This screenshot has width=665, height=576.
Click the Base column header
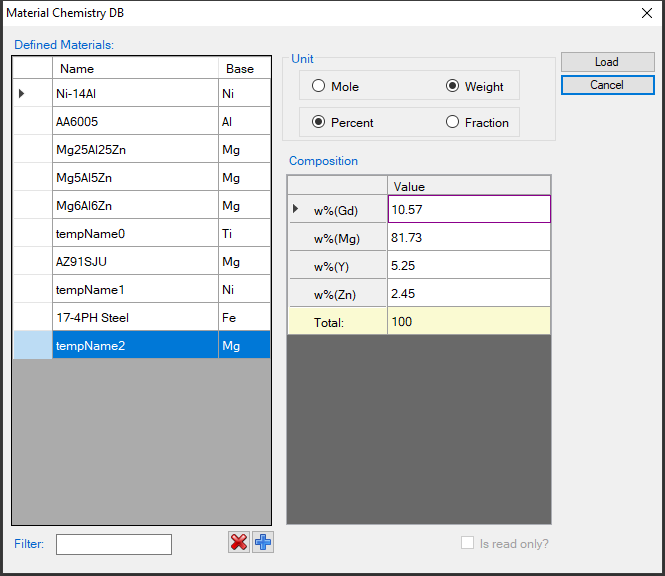[243, 69]
